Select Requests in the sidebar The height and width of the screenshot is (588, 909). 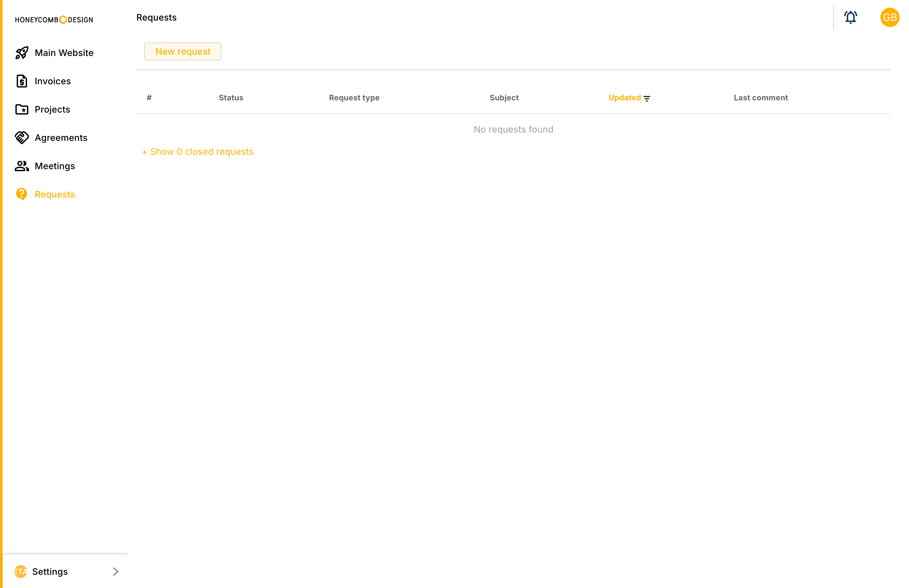[55, 194]
